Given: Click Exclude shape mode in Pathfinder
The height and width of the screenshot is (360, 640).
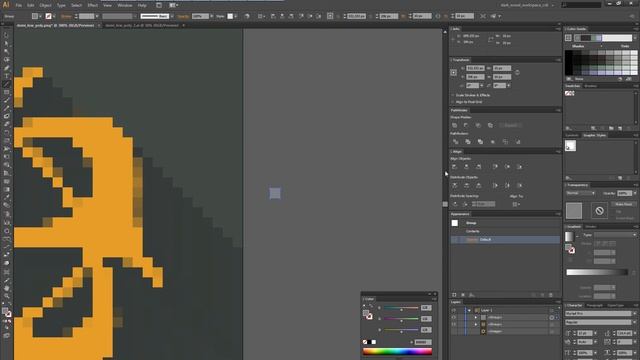Looking at the screenshot, I should click(490, 125).
